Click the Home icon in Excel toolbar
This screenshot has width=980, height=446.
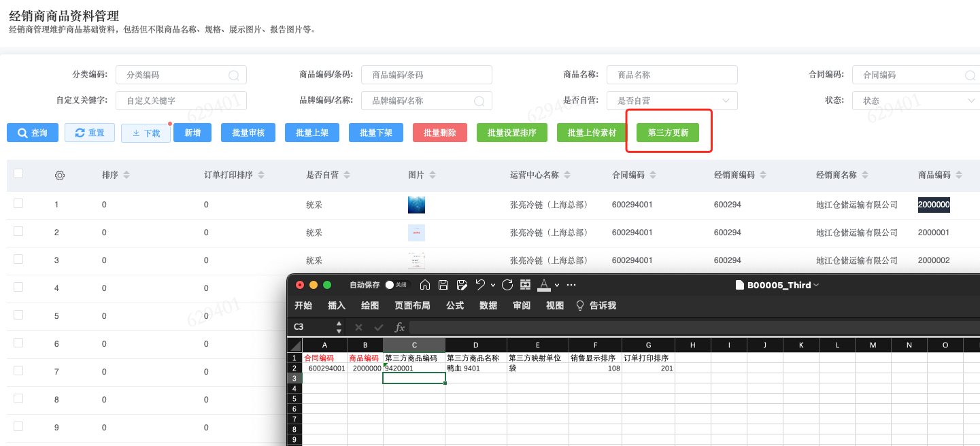point(425,285)
